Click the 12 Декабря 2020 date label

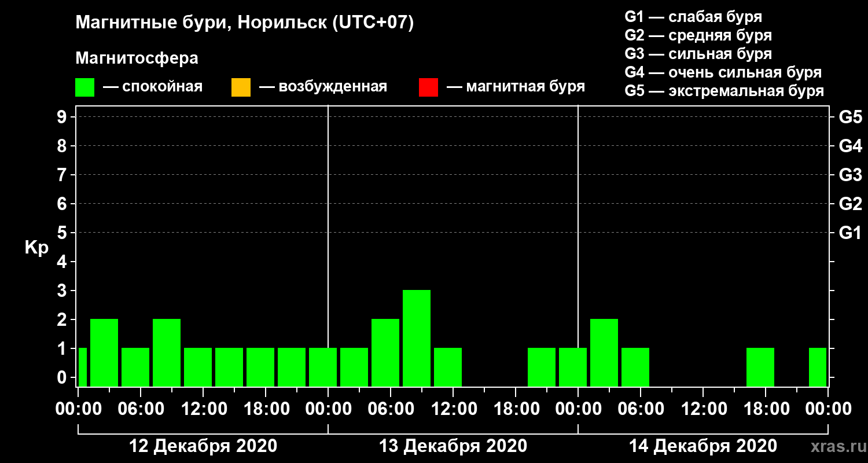click(x=203, y=446)
